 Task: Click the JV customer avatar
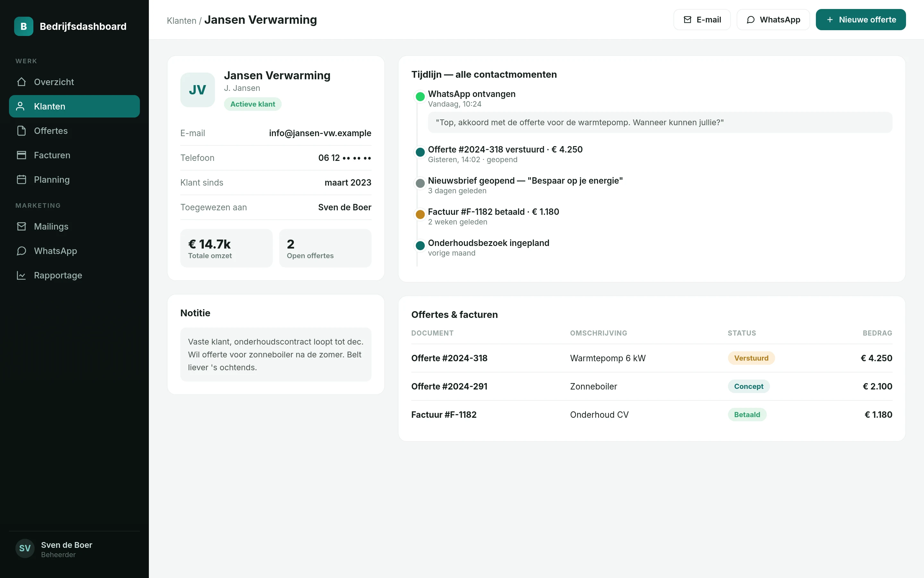(197, 90)
